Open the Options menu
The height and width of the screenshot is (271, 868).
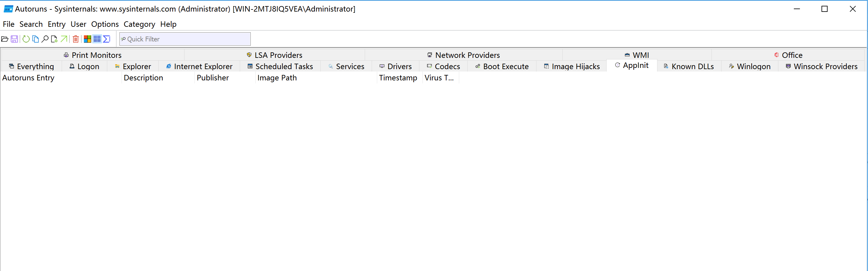[x=105, y=24]
